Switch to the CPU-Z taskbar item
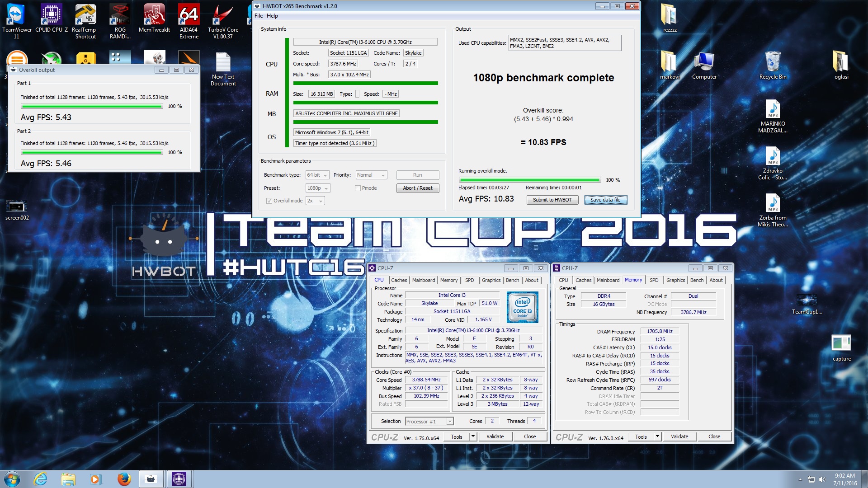This screenshot has width=868, height=488. click(x=179, y=479)
